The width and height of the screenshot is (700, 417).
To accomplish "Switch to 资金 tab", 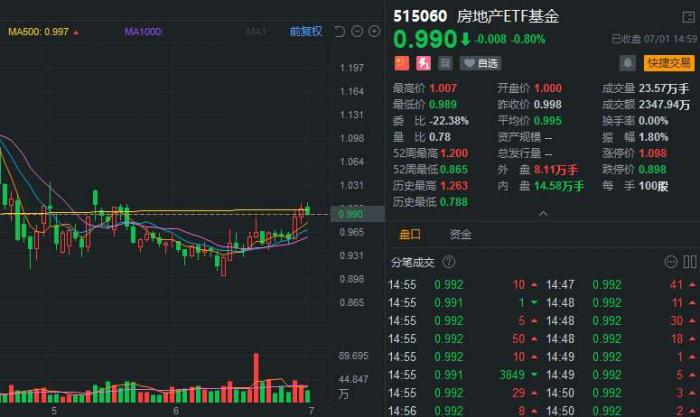I will [460, 234].
